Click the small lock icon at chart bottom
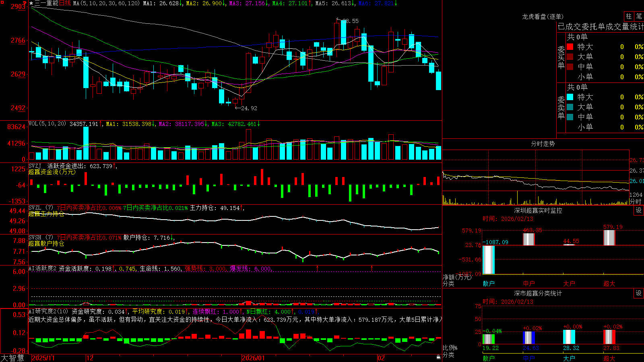 439,357
